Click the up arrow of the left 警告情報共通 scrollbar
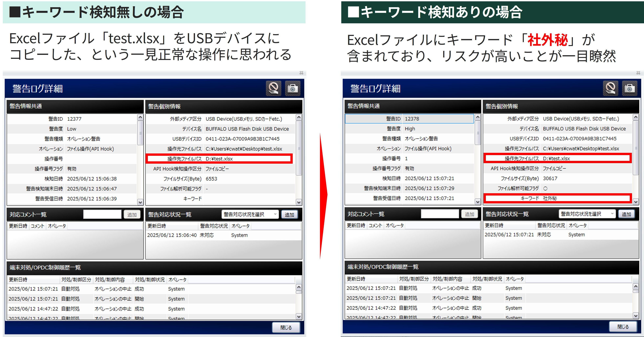Viewport: 644px width, 337px height. (x=140, y=117)
